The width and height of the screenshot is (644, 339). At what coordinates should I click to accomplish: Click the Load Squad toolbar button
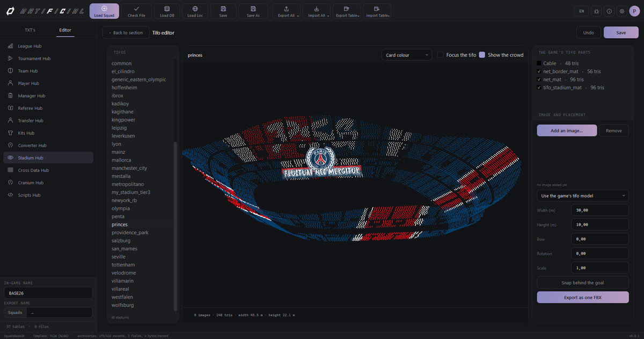pyautogui.click(x=104, y=11)
